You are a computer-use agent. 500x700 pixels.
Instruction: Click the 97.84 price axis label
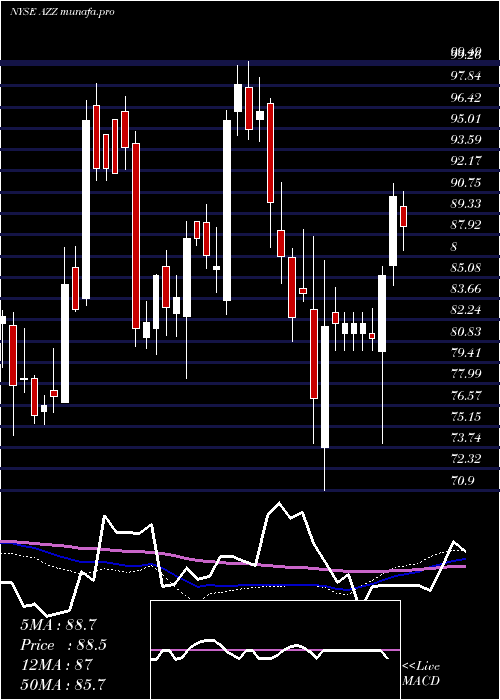pyautogui.click(x=466, y=76)
